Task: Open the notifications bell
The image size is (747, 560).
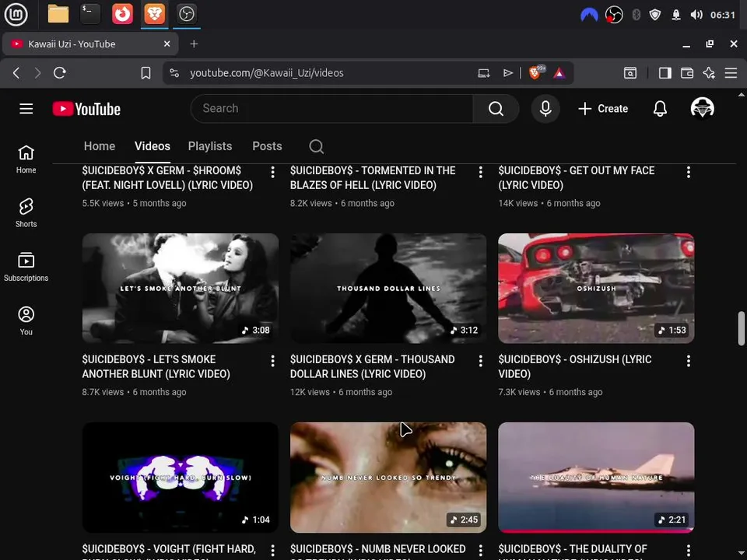Action: (x=660, y=109)
